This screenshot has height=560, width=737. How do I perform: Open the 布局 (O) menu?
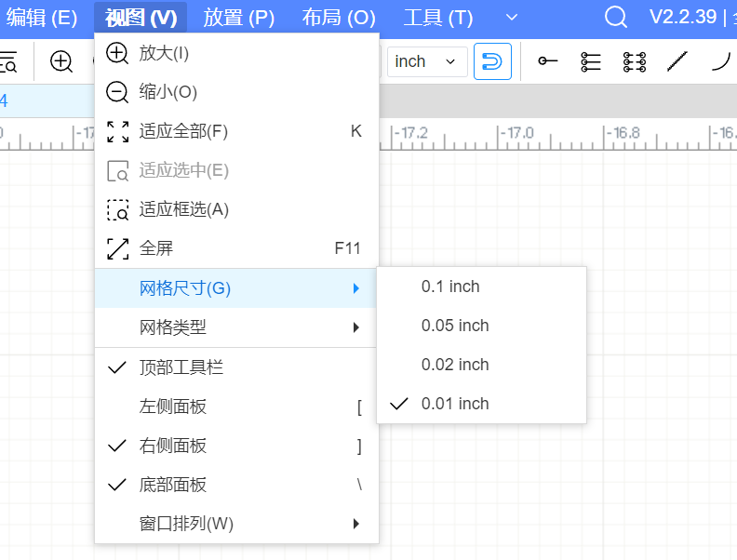pyautogui.click(x=339, y=18)
